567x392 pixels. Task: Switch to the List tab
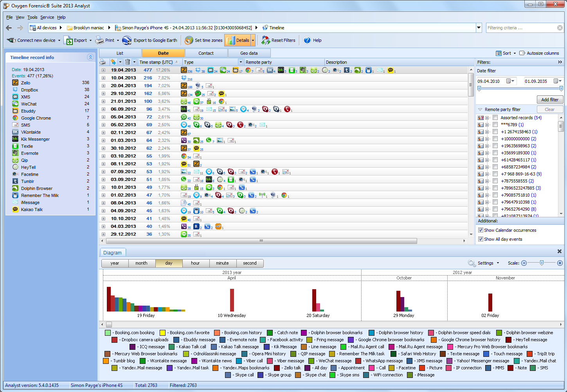120,53
